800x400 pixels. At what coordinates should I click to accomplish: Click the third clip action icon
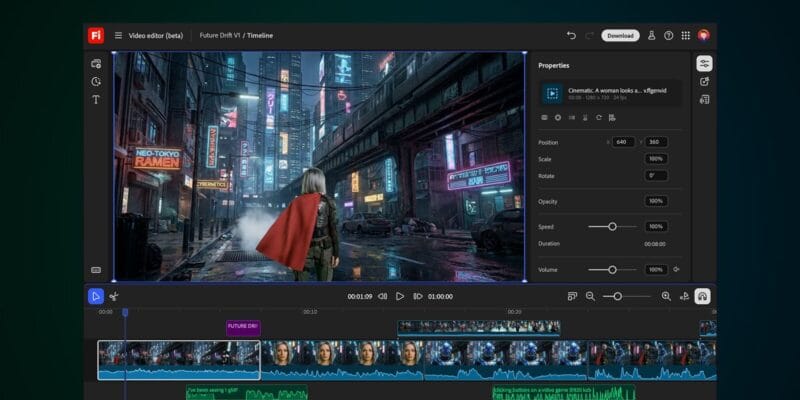click(x=571, y=118)
